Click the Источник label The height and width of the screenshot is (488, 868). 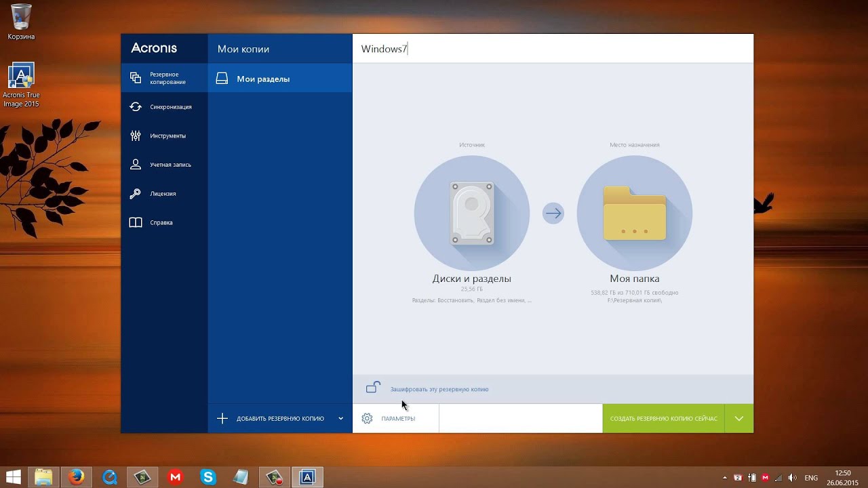[x=472, y=145]
